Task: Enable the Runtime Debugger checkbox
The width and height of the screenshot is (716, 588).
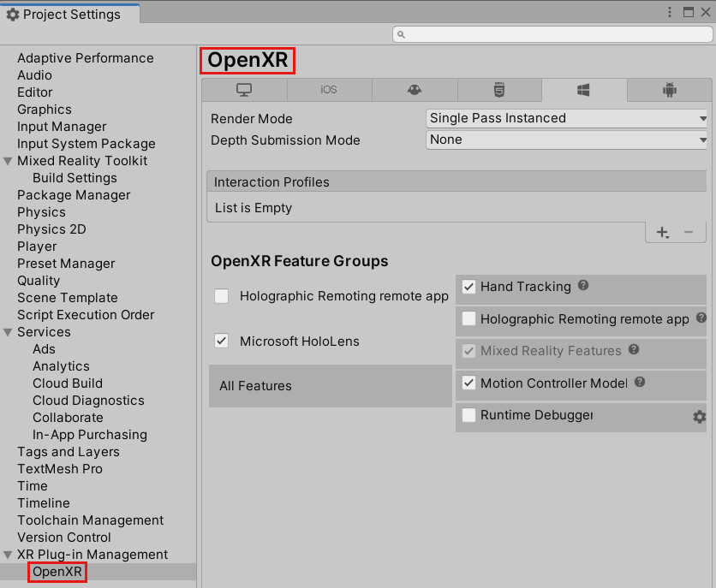Action: tap(468, 415)
